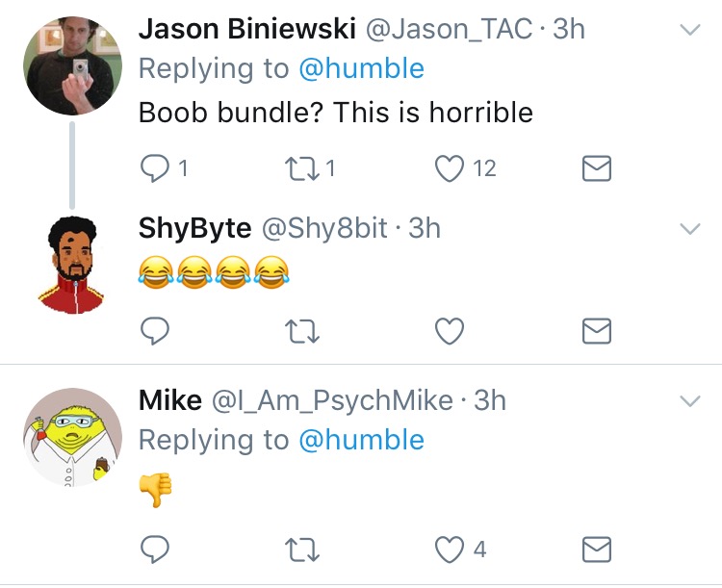Retweet ShyByte's laughing emoji tweet
This screenshot has height=588, width=722.
tap(302, 331)
